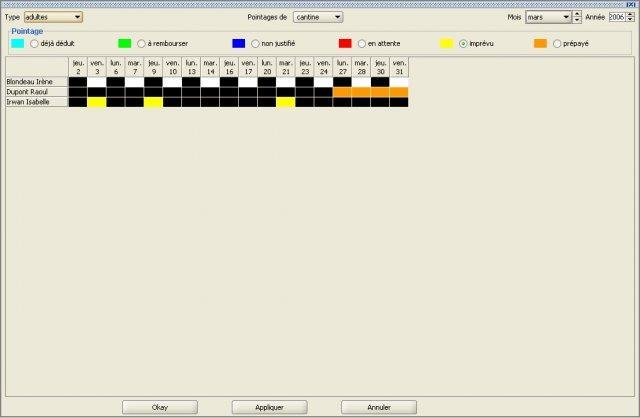Click the orange 'prépayé' color swatch
The width and height of the screenshot is (640, 418).
(x=540, y=43)
